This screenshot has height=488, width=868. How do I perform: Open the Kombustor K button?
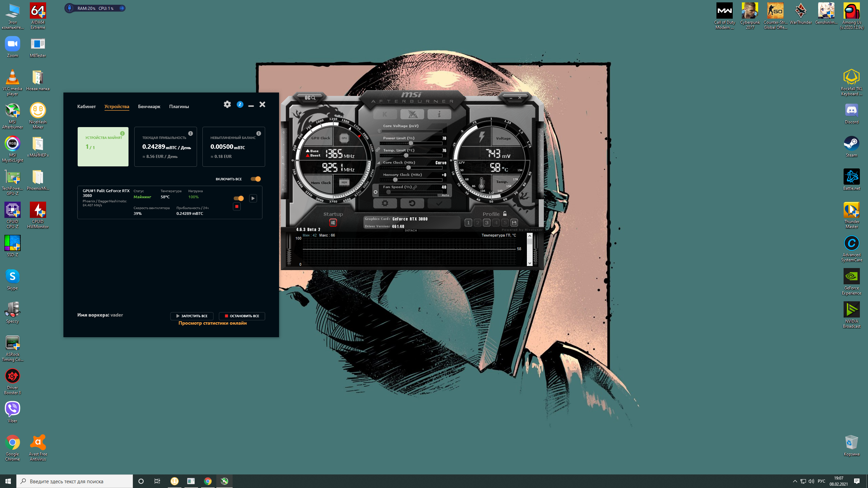pyautogui.click(x=385, y=114)
